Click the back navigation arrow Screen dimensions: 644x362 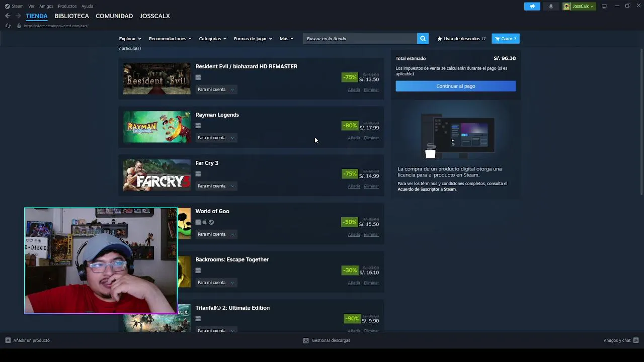(8, 16)
